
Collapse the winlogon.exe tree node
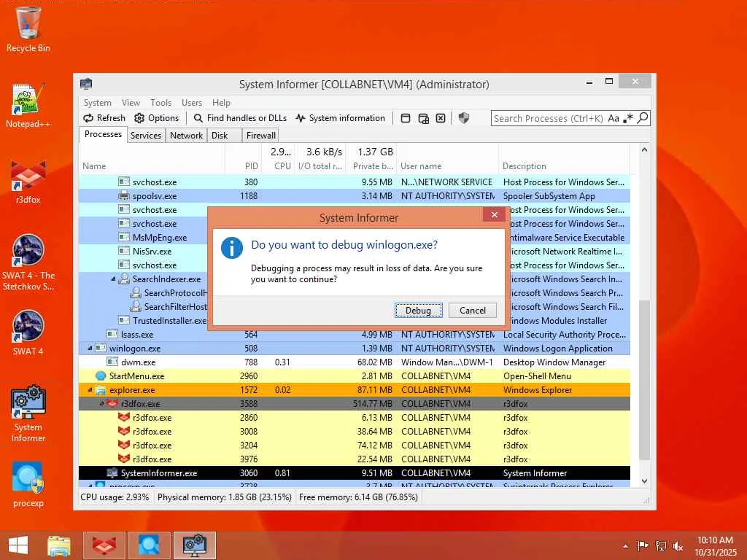pos(90,349)
